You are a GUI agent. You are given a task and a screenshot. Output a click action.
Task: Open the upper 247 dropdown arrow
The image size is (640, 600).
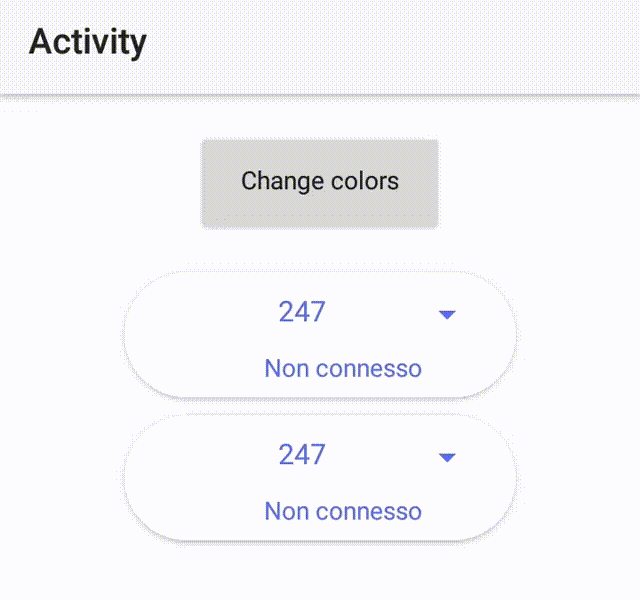447,315
